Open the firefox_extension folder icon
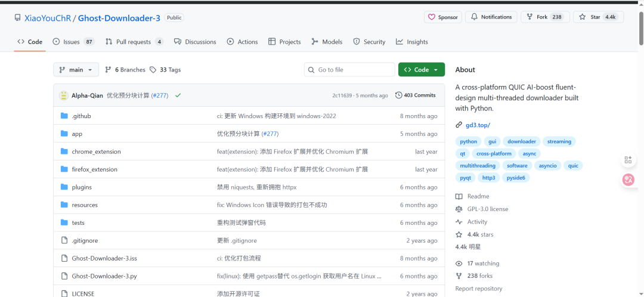644x297 pixels. coord(64,169)
